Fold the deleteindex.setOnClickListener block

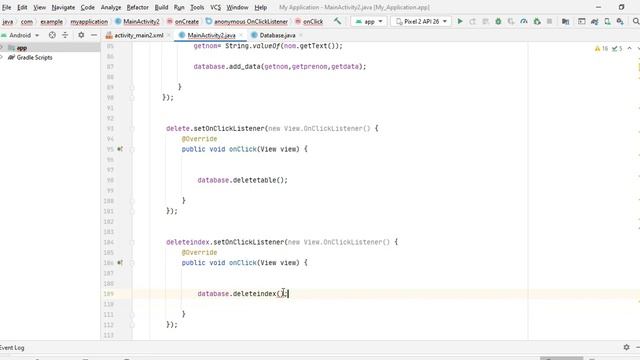tap(132, 242)
